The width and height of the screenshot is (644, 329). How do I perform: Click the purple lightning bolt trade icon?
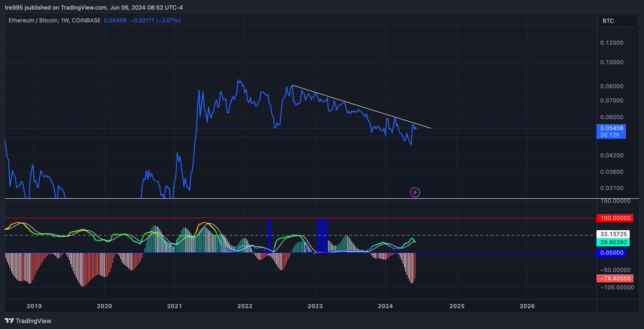pos(415,192)
